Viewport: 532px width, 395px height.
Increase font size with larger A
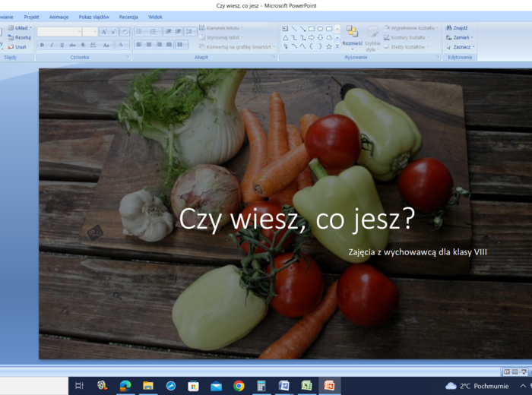[x=104, y=32]
